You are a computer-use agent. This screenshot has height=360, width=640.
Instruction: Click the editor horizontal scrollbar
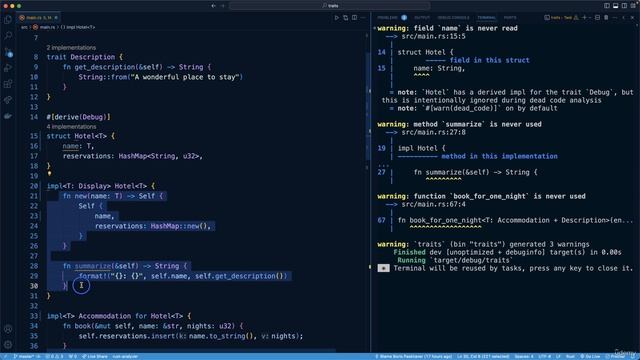pyautogui.click(x=191, y=350)
